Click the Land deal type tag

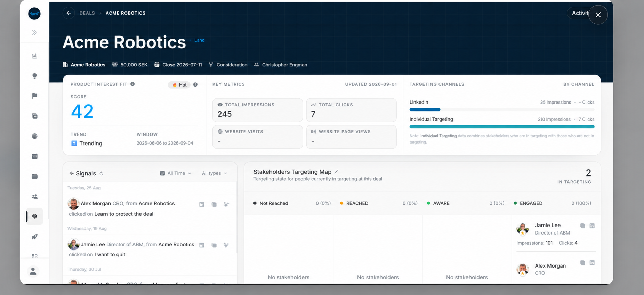pos(199,40)
